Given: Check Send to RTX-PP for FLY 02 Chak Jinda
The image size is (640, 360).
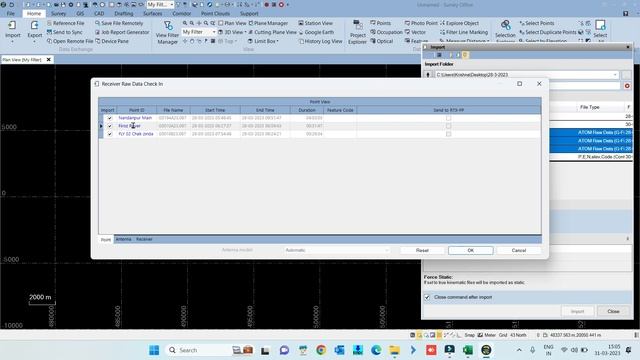Looking at the screenshot, I should [449, 134].
